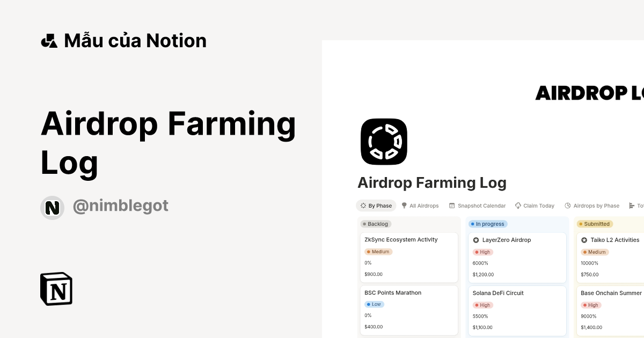Click the Airdrop Farming Log page title
644x338 pixels.
[x=432, y=182]
